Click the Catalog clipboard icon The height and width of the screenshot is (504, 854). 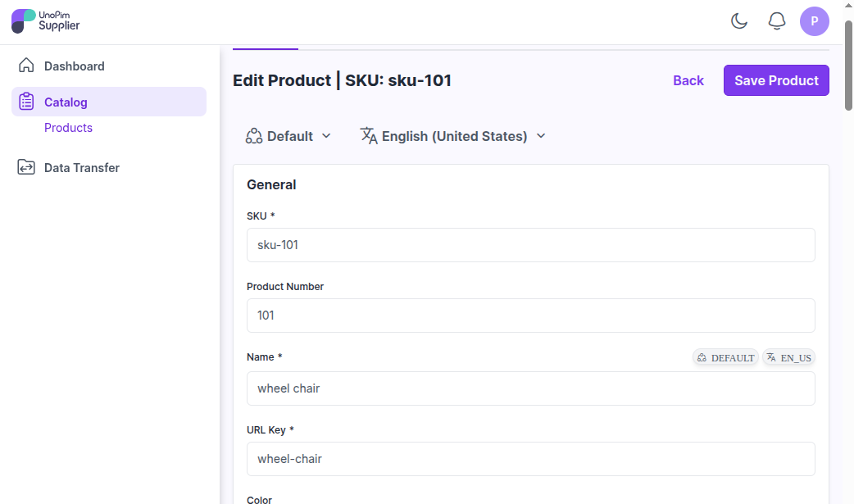(x=26, y=102)
